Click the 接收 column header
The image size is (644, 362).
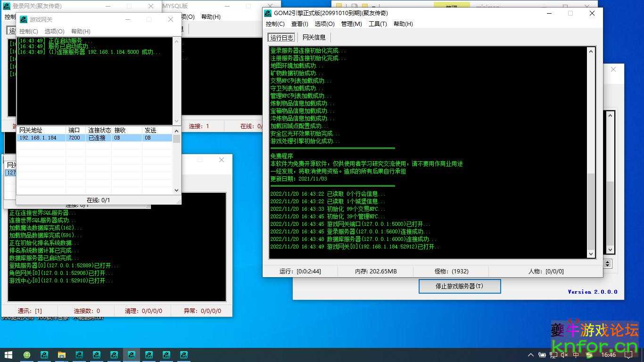tap(127, 130)
